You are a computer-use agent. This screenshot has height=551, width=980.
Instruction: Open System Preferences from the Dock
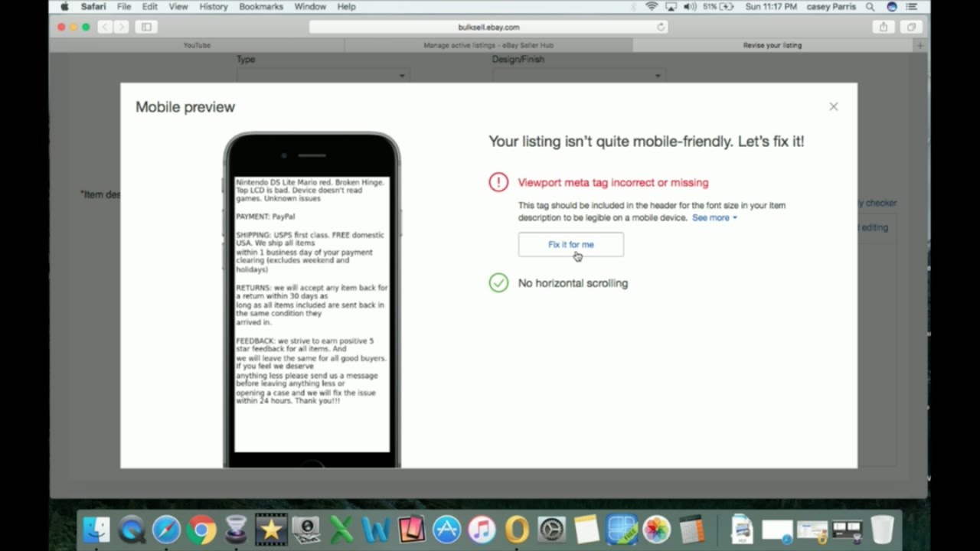coord(551,530)
